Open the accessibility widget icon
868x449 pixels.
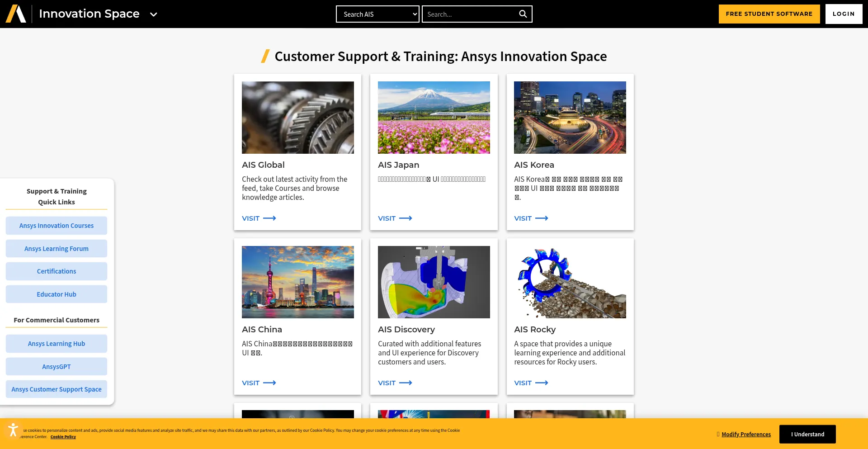pos(13,429)
